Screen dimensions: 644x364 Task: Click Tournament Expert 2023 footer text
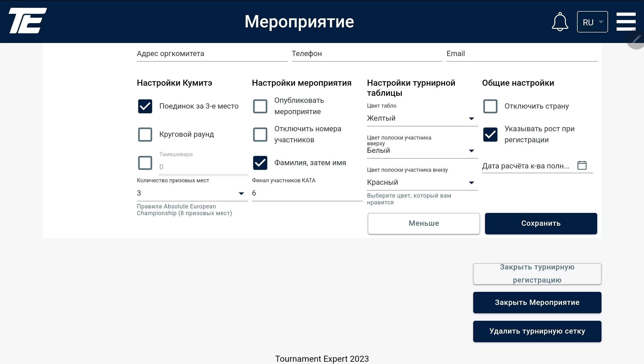tap(322, 359)
